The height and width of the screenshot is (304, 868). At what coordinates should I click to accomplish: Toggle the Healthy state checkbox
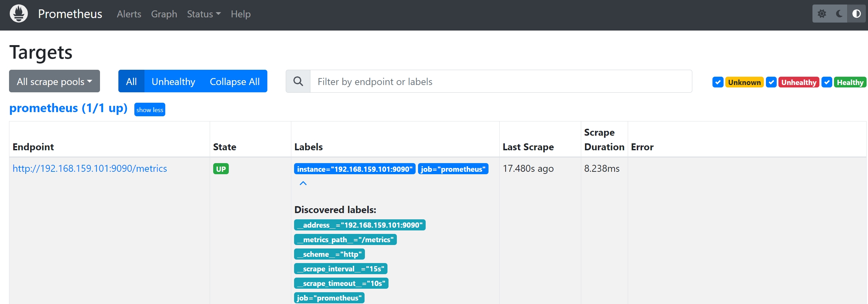pos(827,82)
